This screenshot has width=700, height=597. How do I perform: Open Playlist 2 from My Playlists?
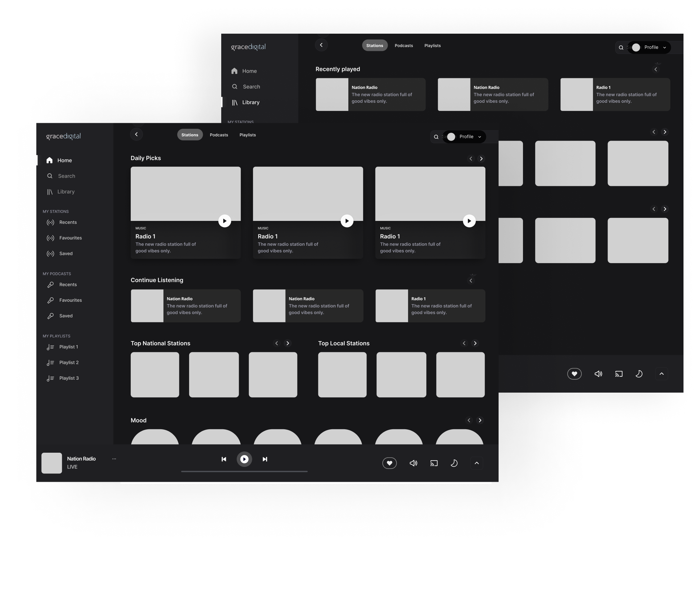(x=69, y=363)
